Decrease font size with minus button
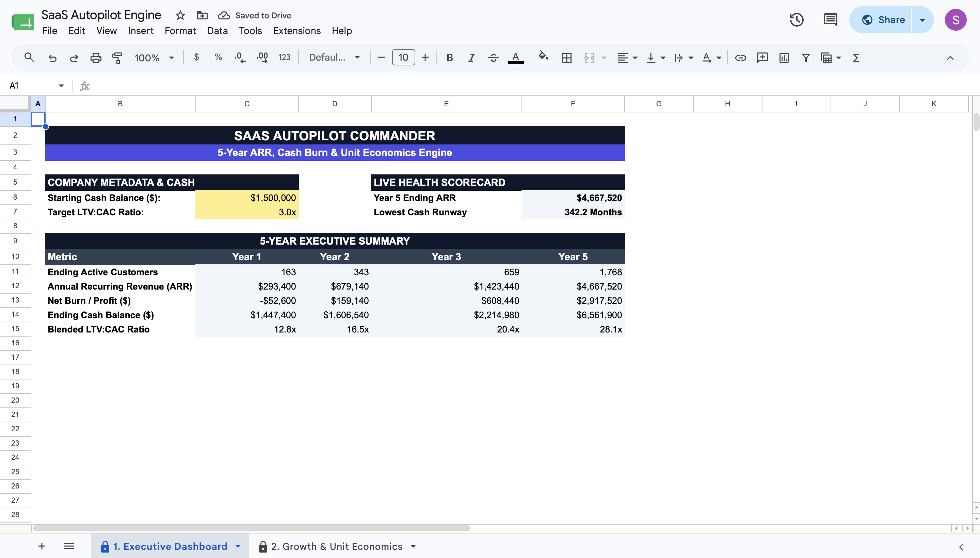The height and width of the screenshot is (558, 980). coord(381,58)
